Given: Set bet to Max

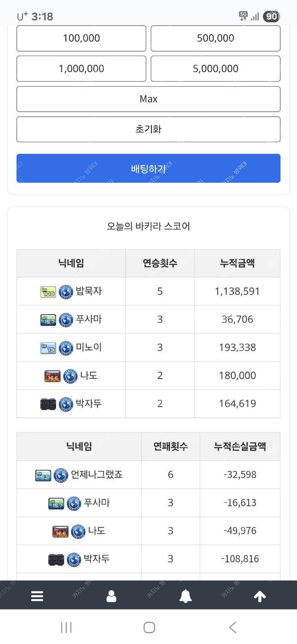Looking at the screenshot, I should 148,99.
